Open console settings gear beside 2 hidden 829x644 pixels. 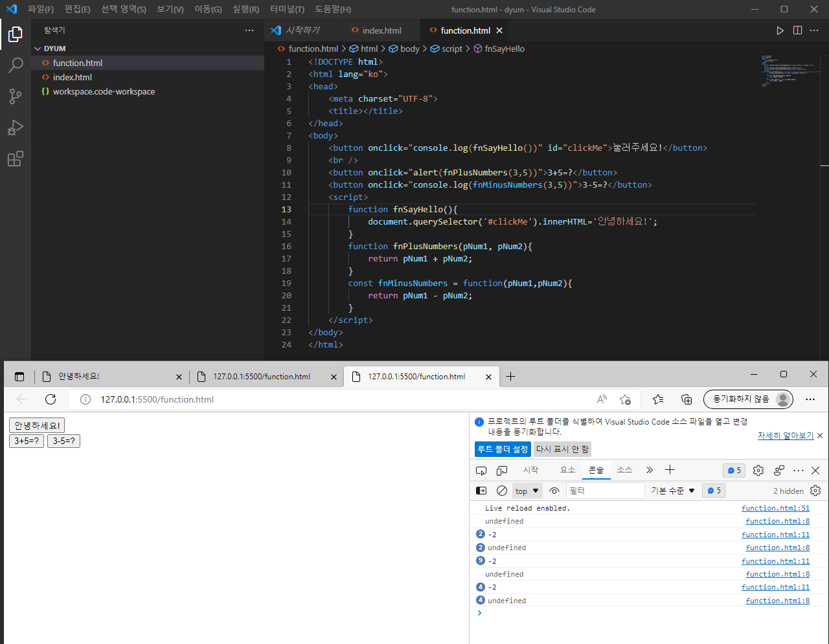[x=815, y=491]
